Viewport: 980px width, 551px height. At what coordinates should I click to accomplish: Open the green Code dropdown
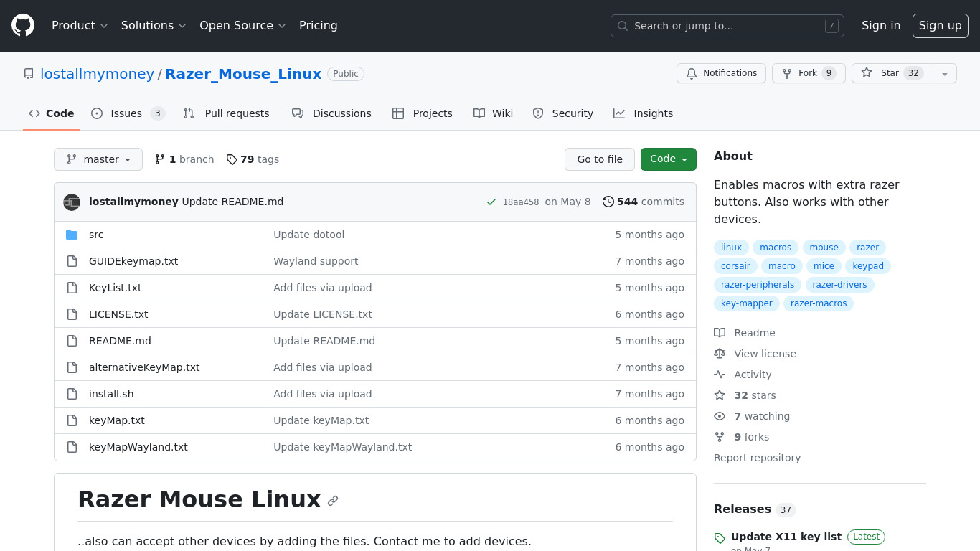coord(669,159)
